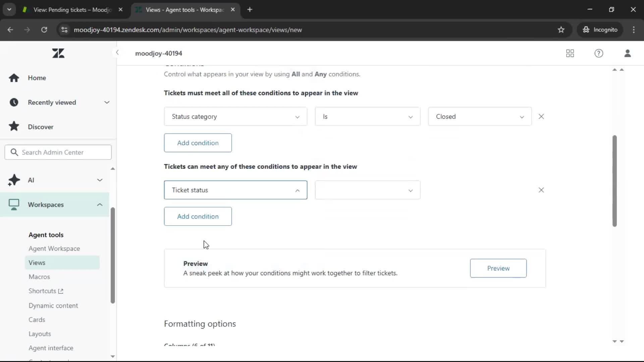Click the Preview button
Image resolution: width=644 pixels, height=362 pixels.
click(x=498, y=268)
